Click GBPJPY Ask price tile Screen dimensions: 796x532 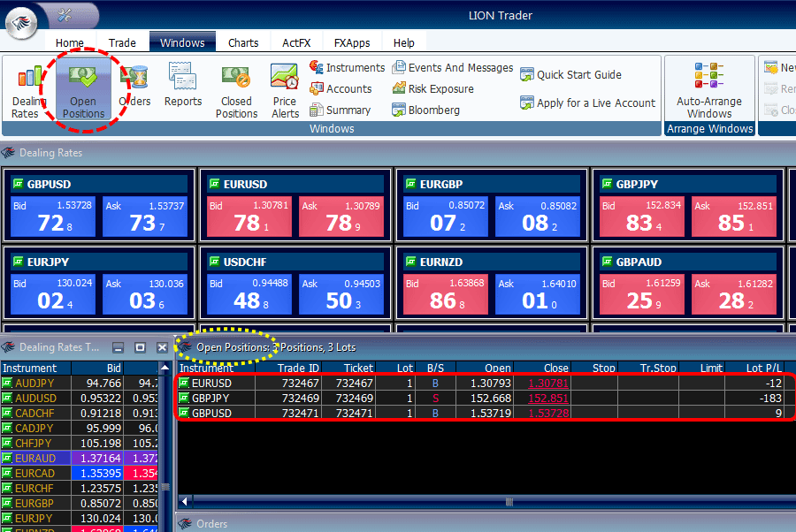(x=734, y=217)
